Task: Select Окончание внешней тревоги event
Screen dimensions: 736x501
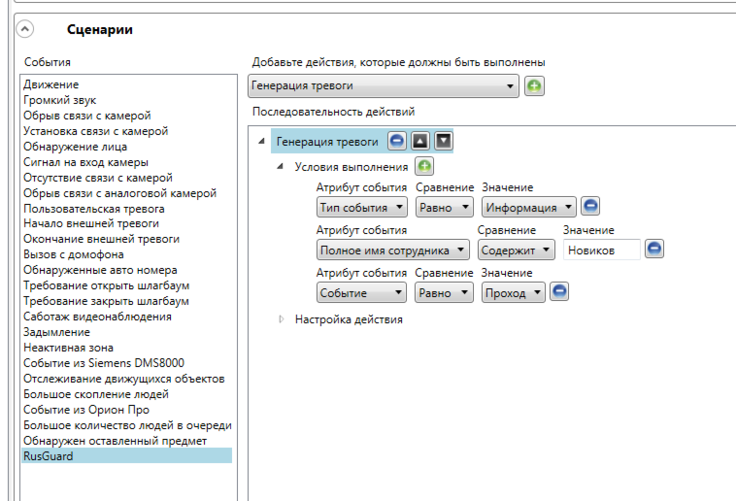Action: 101,239
